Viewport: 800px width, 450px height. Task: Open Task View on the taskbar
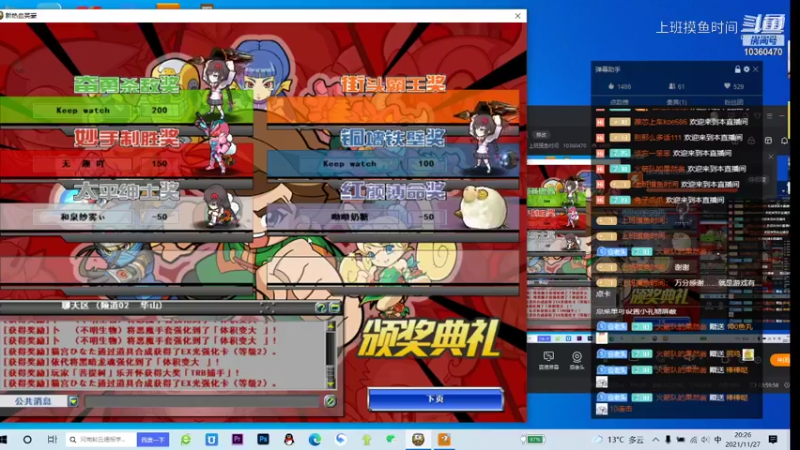[52, 439]
